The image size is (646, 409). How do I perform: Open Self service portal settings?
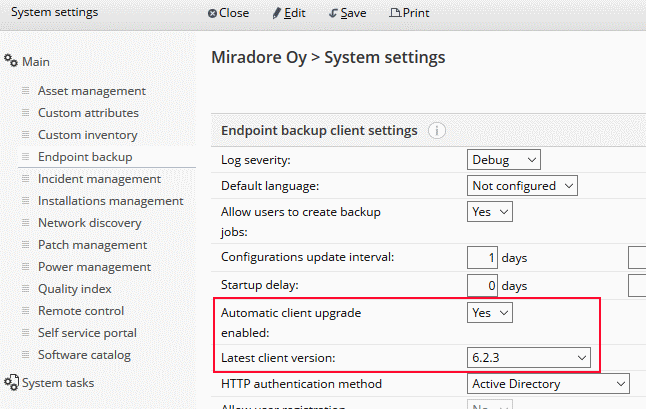87,332
